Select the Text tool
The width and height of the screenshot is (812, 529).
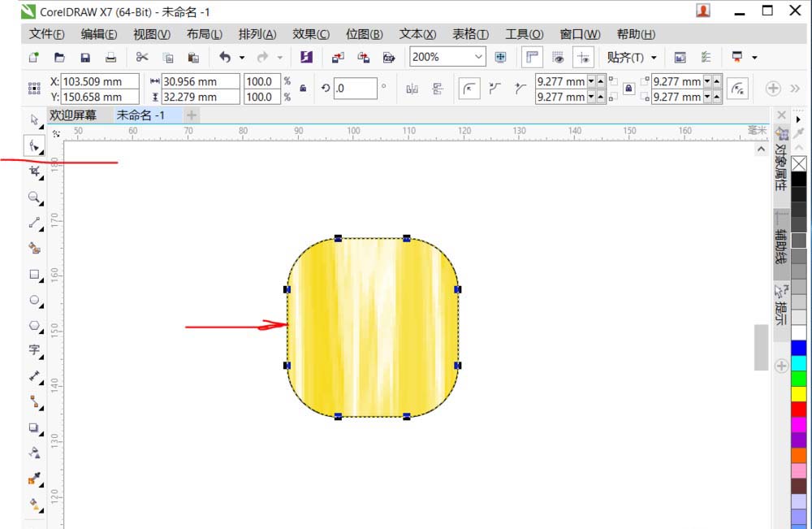click(34, 350)
